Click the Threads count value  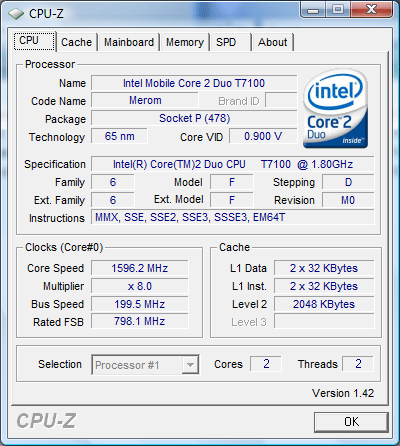pos(358,364)
